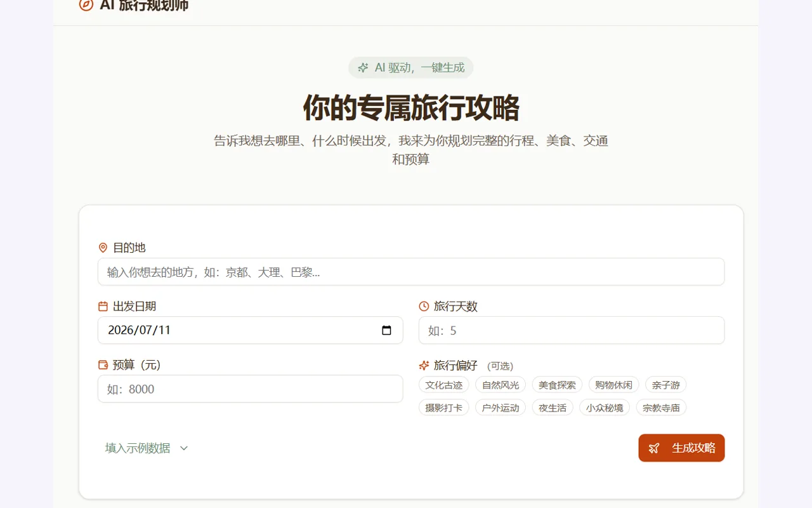Click the airplane icon on 生成攻略 button
The image size is (812, 508).
[654, 448]
